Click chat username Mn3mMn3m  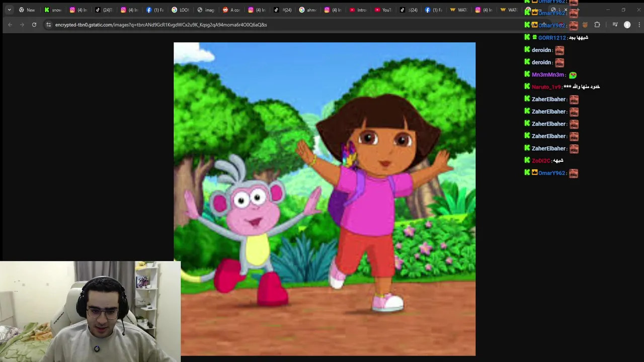(548, 74)
